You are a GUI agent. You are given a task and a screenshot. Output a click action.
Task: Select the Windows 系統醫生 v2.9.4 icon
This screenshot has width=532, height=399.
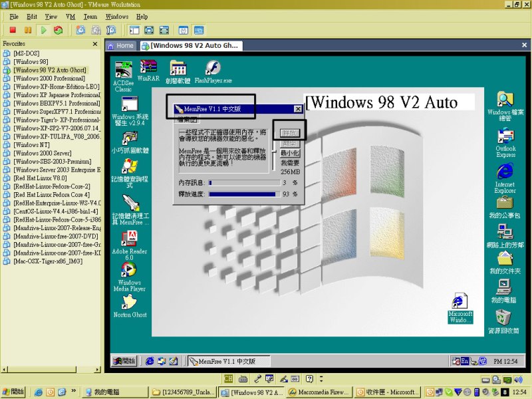coord(130,111)
